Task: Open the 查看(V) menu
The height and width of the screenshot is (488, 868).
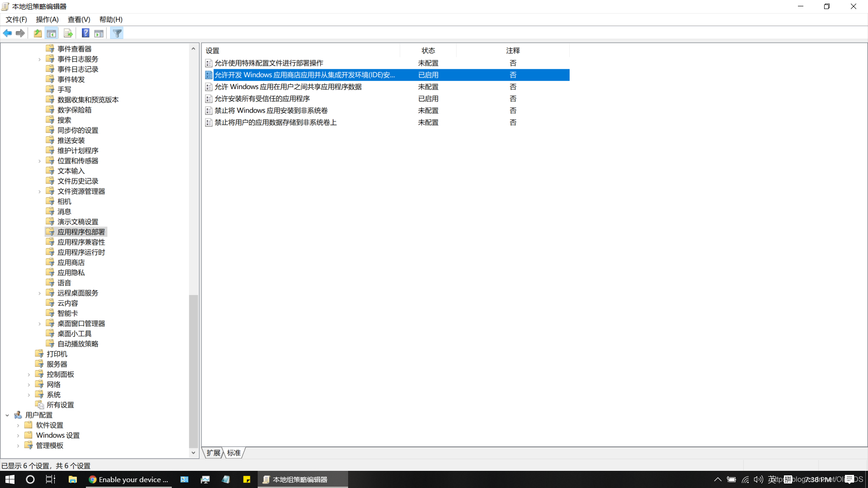Action: pos(79,19)
